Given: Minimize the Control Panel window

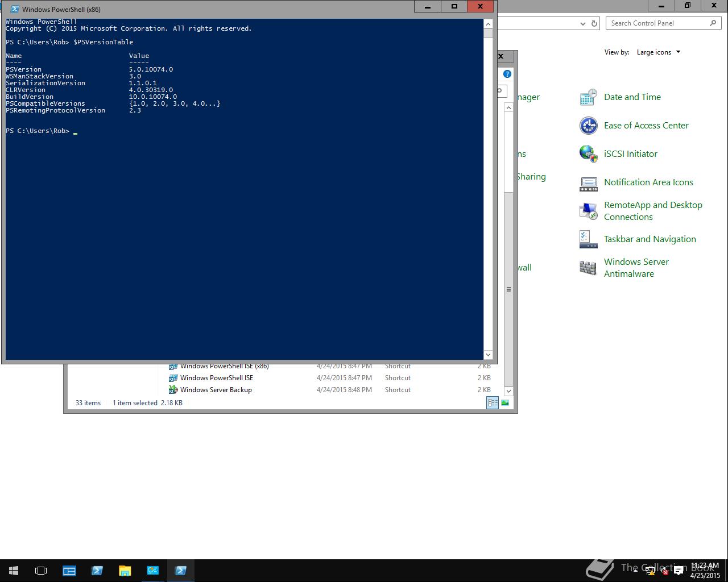Looking at the screenshot, I should tap(661, 6).
